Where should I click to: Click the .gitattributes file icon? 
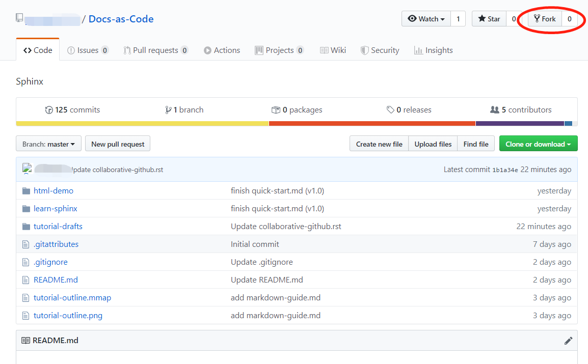pyautogui.click(x=26, y=244)
